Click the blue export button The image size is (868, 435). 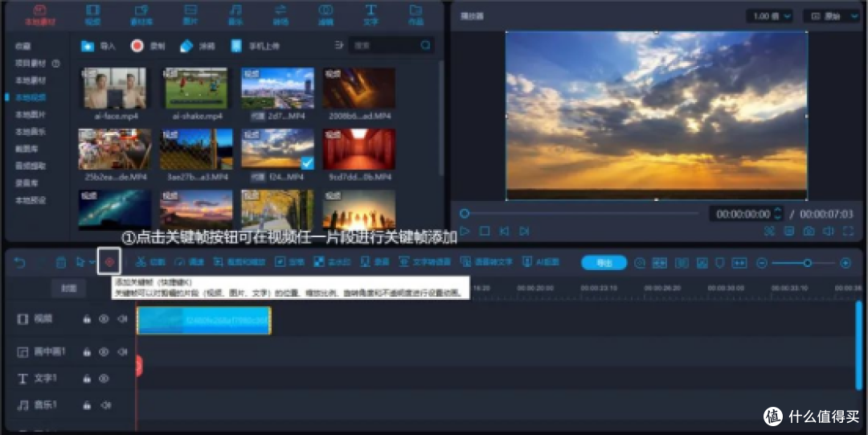604,263
